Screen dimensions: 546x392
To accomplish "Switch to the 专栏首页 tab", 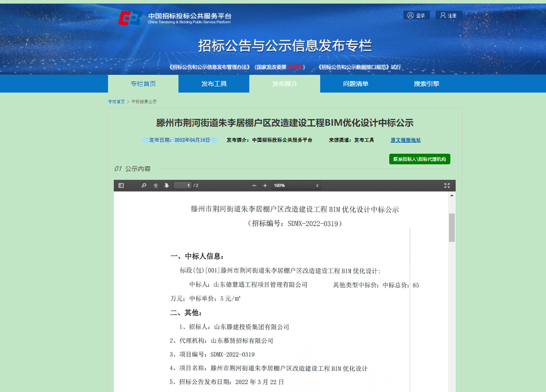I will point(143,83).
